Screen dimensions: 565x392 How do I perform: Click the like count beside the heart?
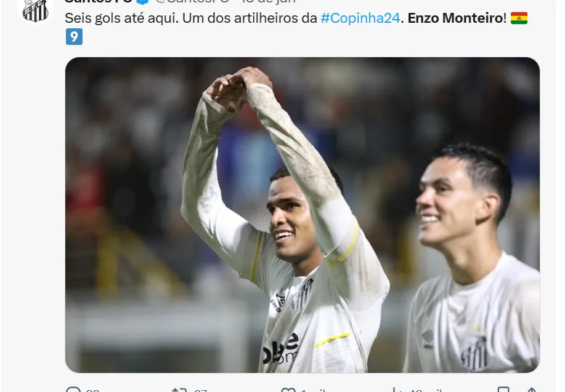coord(313,391)
